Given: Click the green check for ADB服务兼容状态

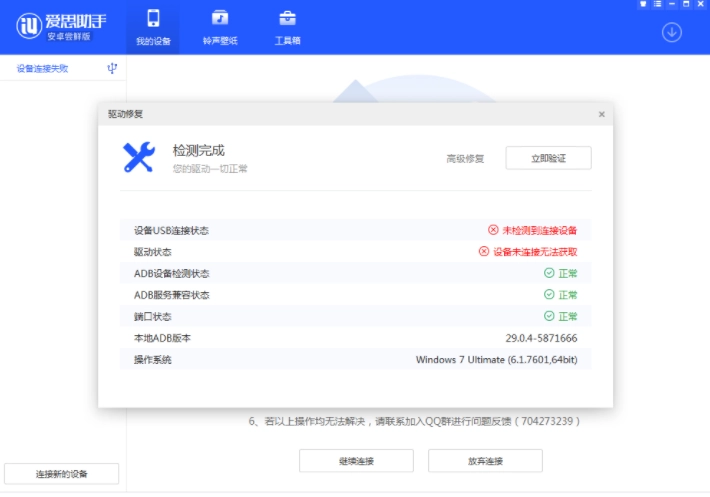Looking at the screenshot, I should point(549,295).
